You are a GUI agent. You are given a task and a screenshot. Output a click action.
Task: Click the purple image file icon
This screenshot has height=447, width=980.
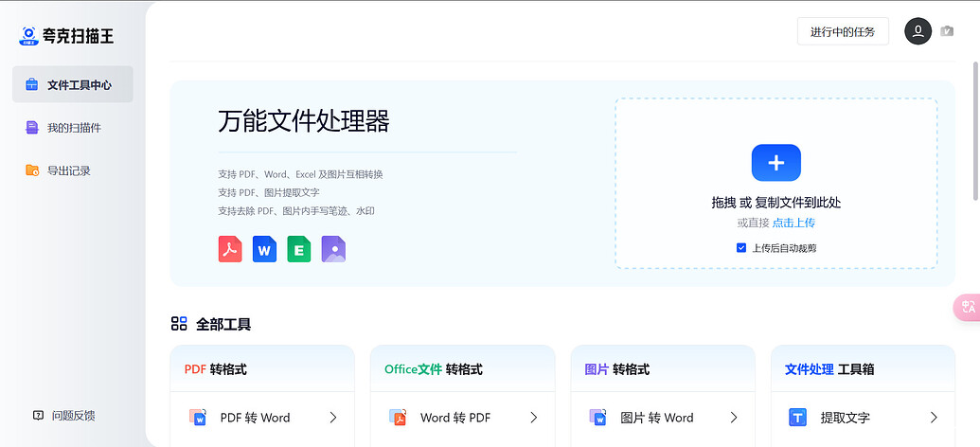(333, 249)
